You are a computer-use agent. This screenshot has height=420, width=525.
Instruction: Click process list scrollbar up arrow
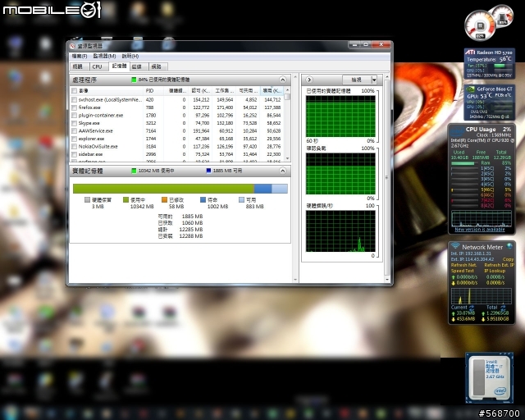coord(287,90)
